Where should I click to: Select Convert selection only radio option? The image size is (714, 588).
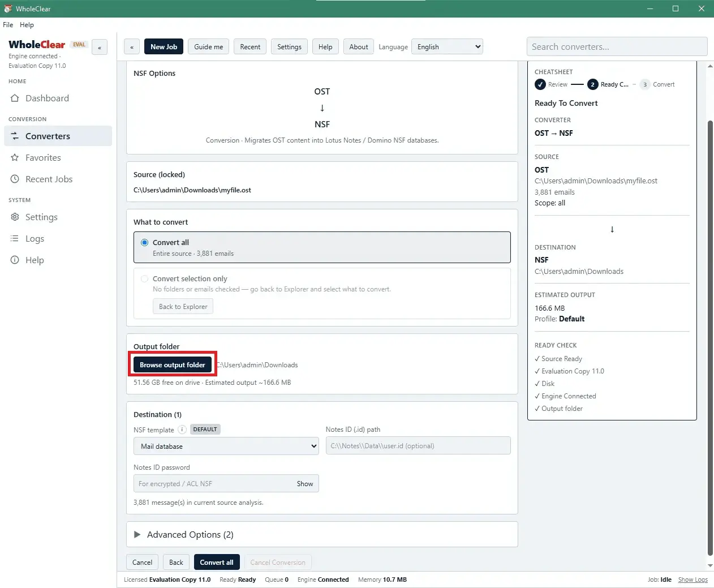point(145,278)
